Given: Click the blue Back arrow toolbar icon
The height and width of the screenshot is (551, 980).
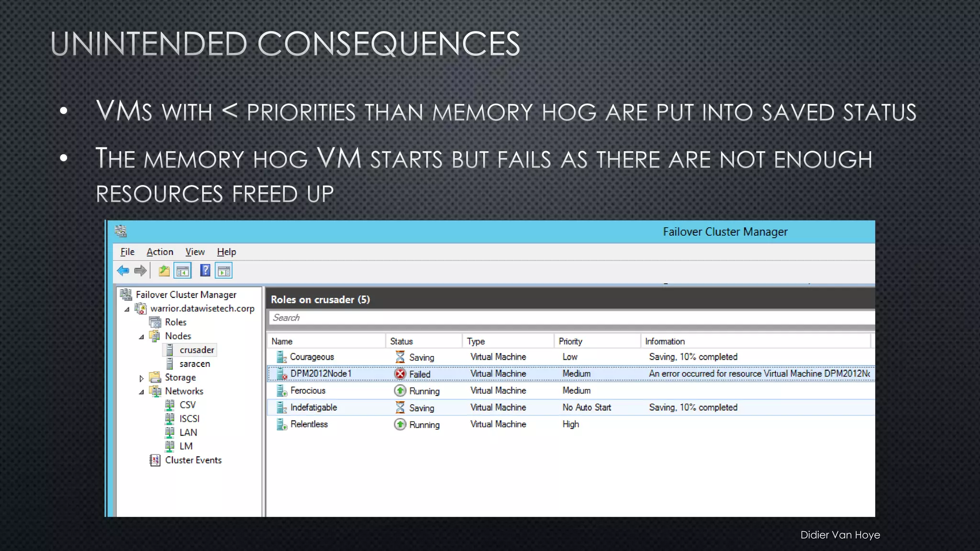Looking at the screenshot, I should coord(123,271).
